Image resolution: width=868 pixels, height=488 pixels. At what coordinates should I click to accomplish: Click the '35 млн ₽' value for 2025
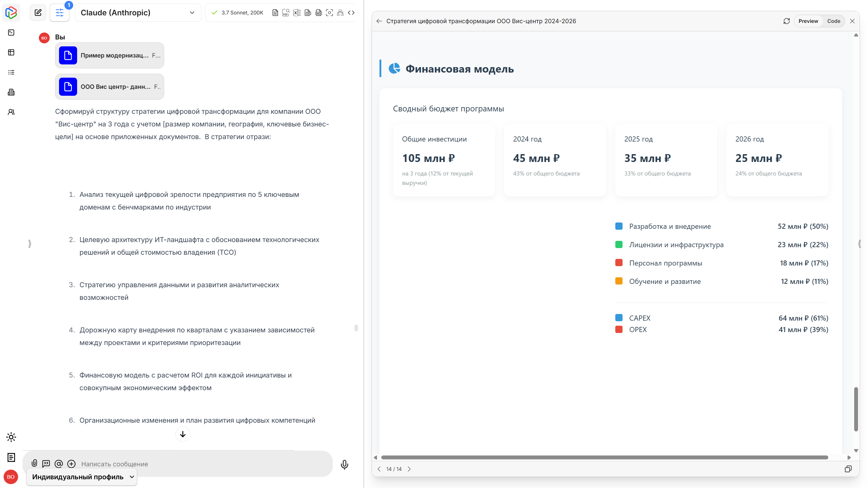pos(647,158)
